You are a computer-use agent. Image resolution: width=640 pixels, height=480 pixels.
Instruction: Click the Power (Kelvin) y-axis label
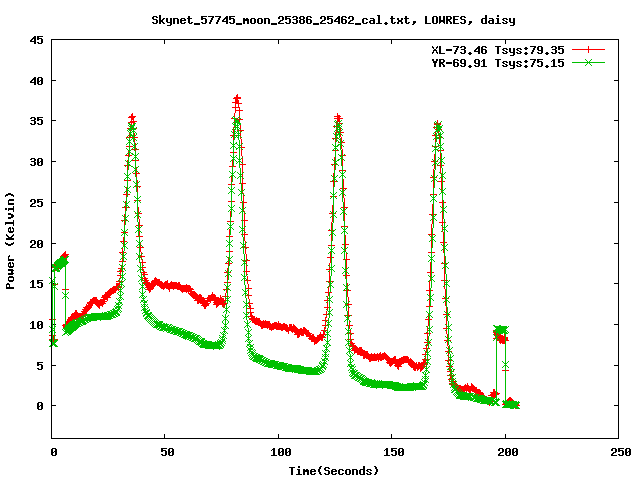(x=10, y=241)
